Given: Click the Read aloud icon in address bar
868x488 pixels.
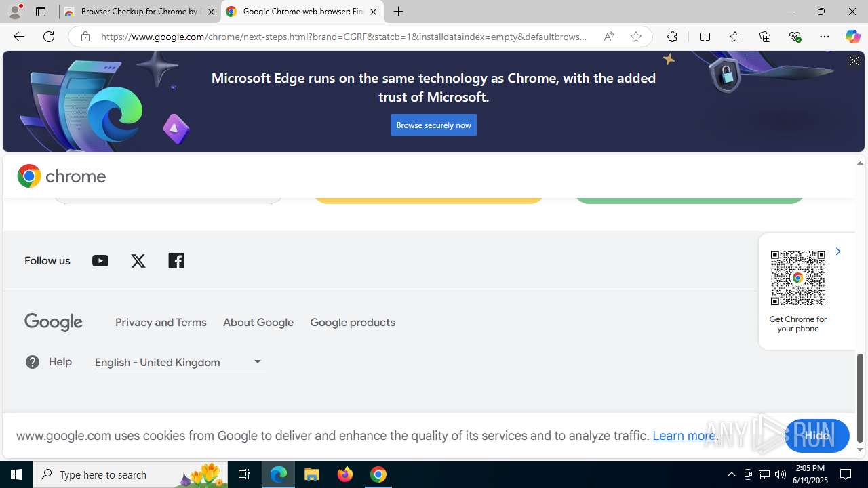Looking at the screenshot, I should (609, 37).
